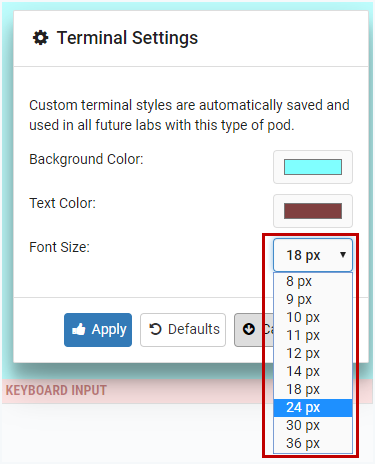Click the thumbs-up icon on Apply
The width and height of the screenshot is (375, 464).
[x=79, y=329]
